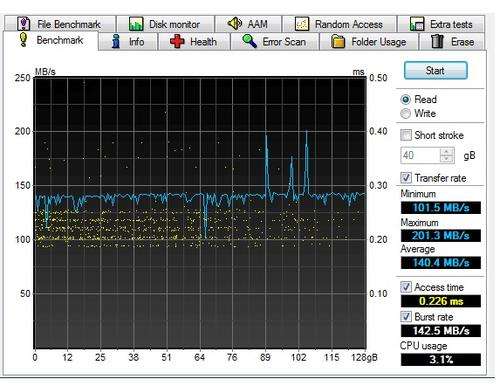Screen dimensions: 500x386
Task: Click the Erase trash can icon
Action: coord(437,42)
